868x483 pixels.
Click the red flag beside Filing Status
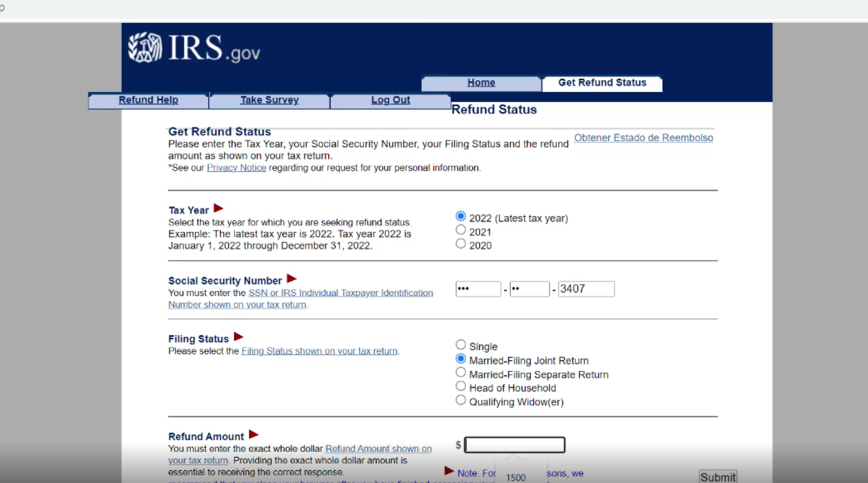point(239,336)
